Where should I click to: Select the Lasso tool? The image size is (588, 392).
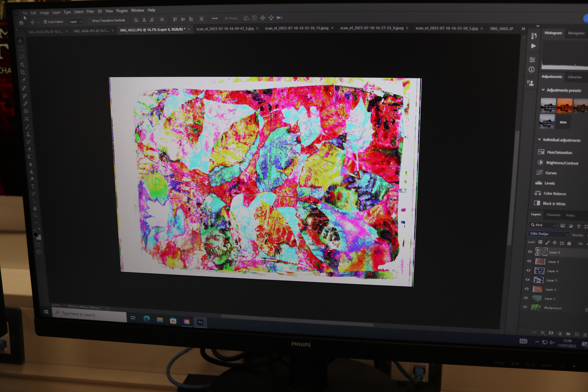coord(22,56)
